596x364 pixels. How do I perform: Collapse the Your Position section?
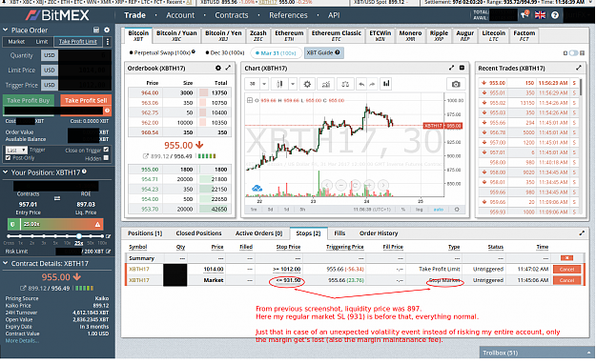(6, 172)
